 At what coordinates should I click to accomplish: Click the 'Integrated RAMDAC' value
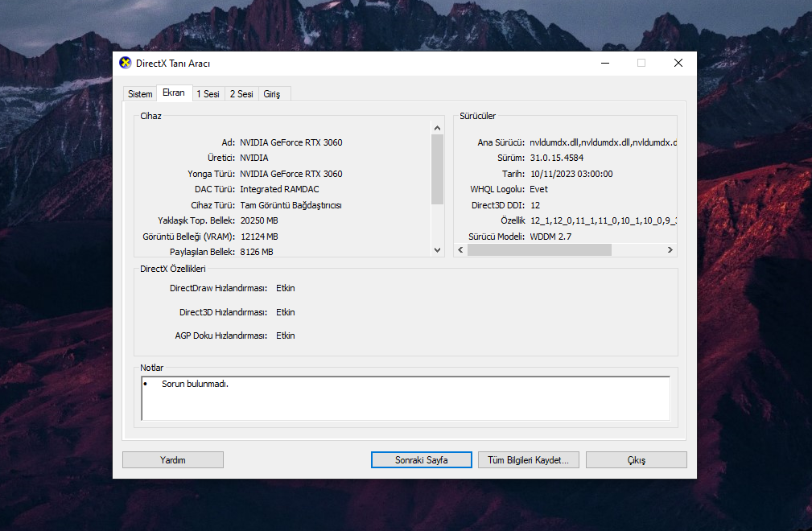coord(279,189)
